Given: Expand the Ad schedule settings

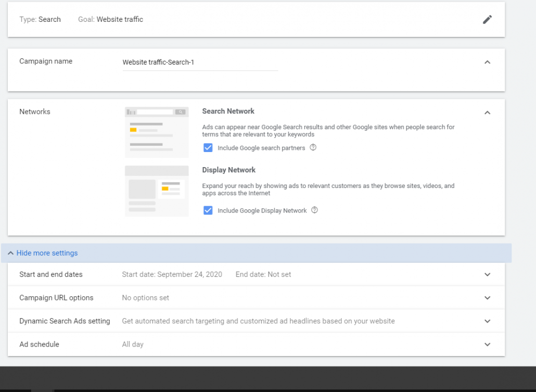Looking at the screenshot, I should 487,344.
